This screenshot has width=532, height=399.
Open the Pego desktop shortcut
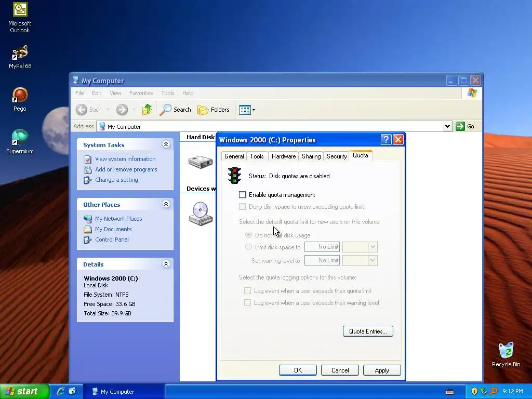point(20,99)
